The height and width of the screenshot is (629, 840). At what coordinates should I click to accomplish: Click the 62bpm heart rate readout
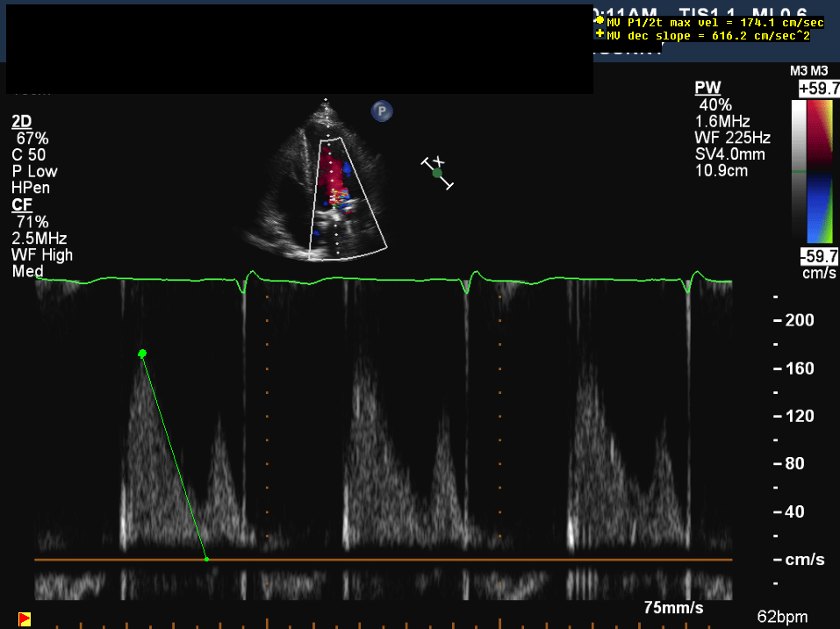tap(782, 617)
